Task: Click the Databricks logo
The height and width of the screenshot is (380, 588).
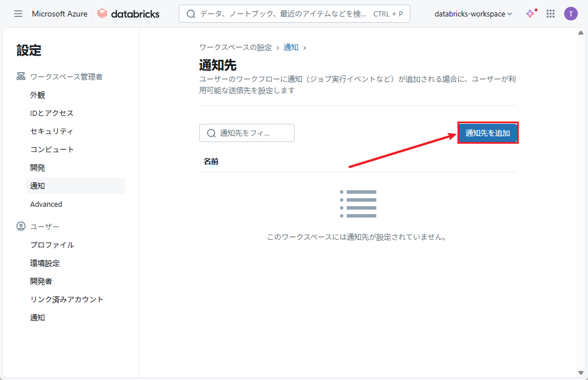Action: (x=128, y=14)
